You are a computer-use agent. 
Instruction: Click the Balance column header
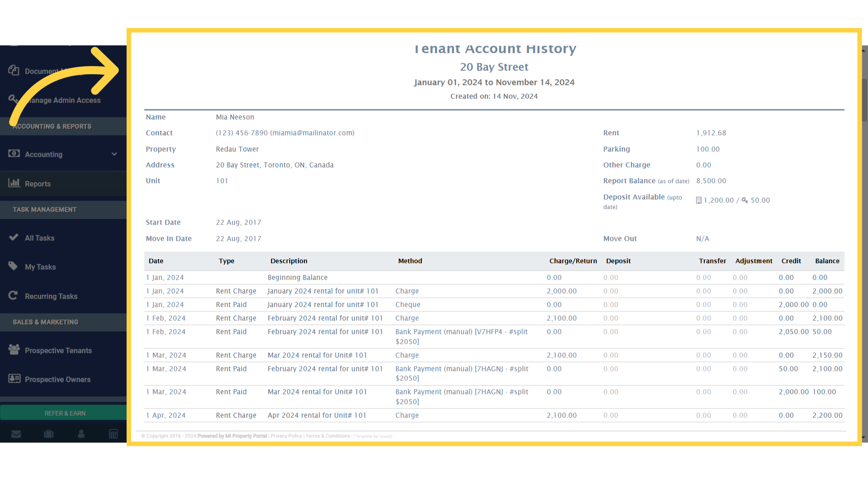(x=827, y=261)
